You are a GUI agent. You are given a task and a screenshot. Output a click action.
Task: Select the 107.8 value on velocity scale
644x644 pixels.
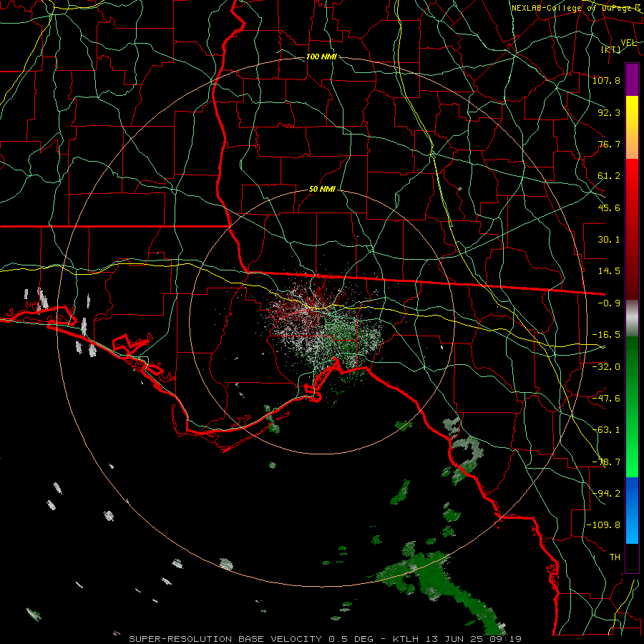pyautogui.click(x=606, y=80)
